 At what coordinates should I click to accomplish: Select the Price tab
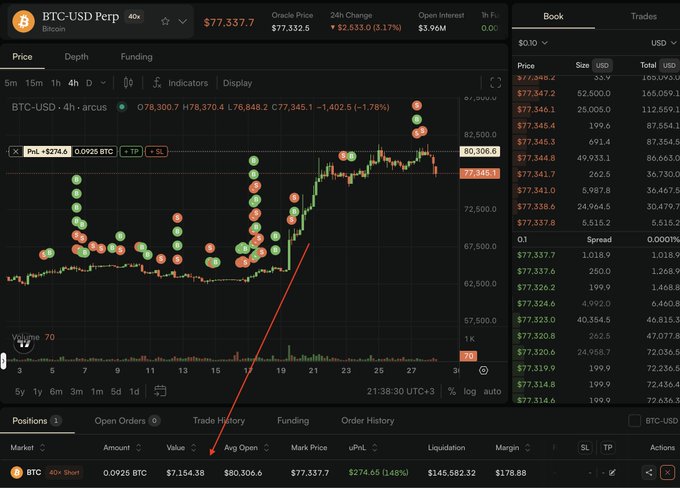click(22, 57)
